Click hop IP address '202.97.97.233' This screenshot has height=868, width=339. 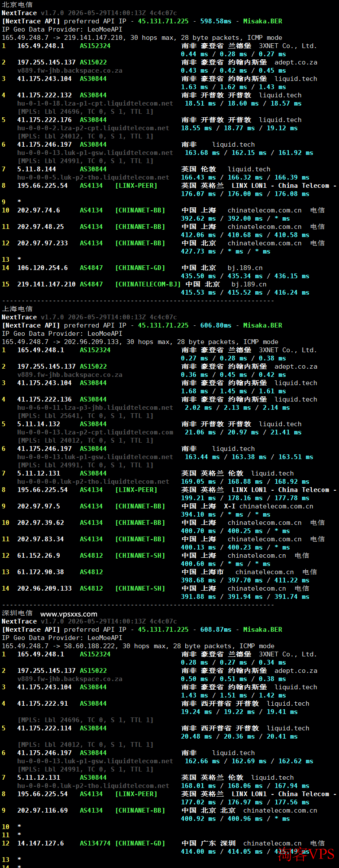[42, 243]
